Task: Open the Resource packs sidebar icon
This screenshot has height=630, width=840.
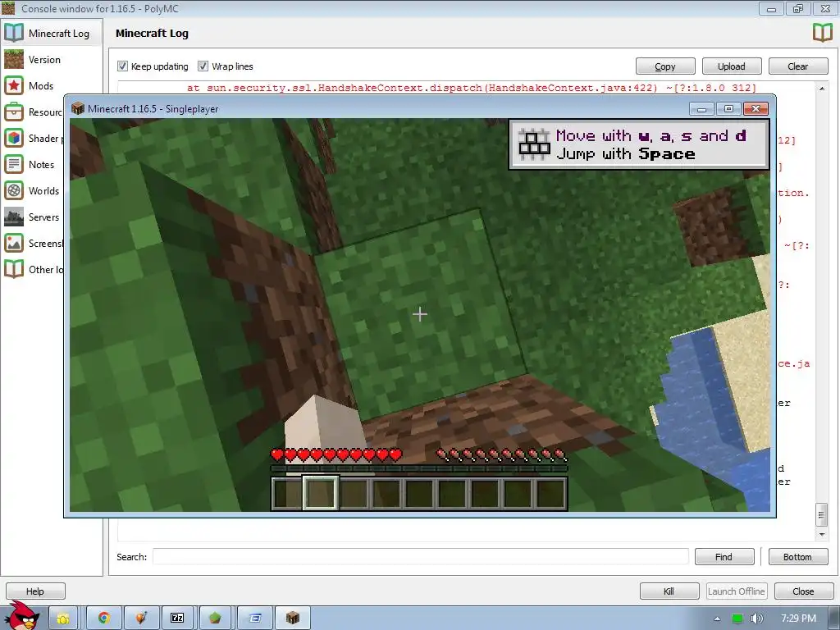Action: tap(14, 112)
